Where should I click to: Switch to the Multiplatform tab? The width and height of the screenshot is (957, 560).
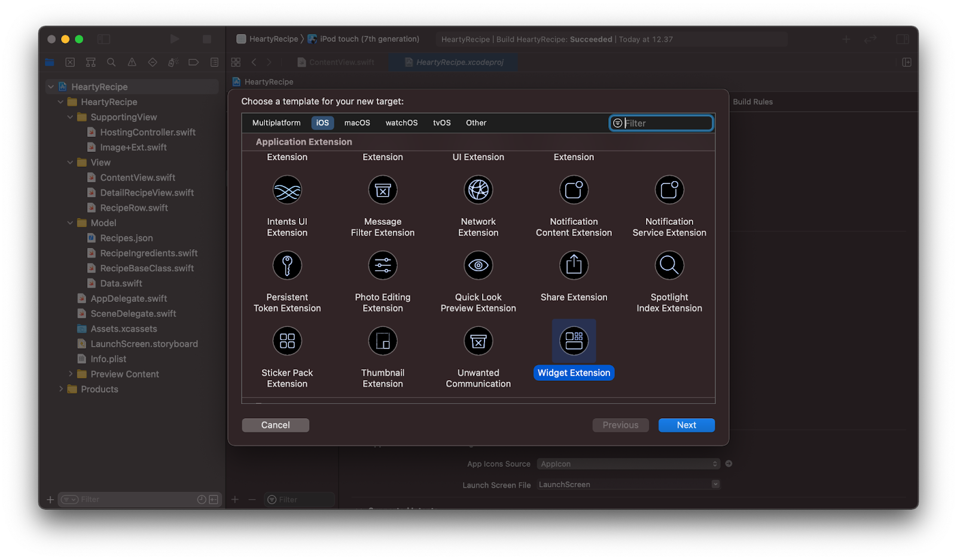(276, 123)
